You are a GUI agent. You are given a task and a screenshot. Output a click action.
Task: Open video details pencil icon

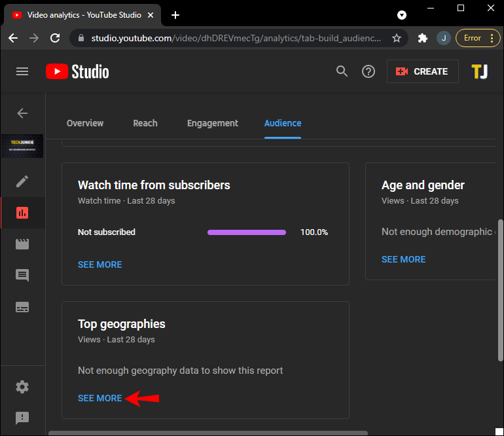22,181
